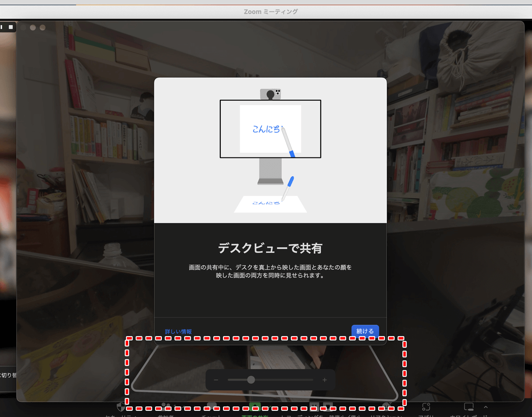Screen dimensions: 532x417
Task: Click the desk view illustration in the dialog
Action: (270, 150)
